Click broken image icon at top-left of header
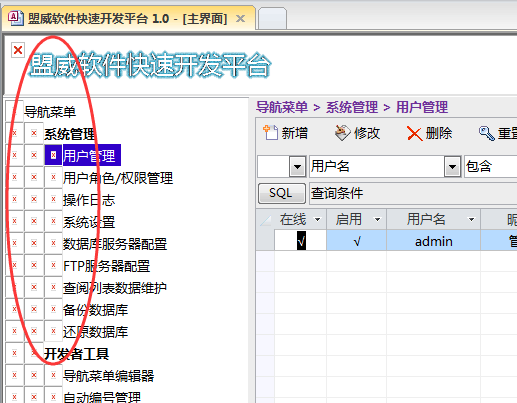This screenshot has width=517, height=403. click(x=18, y=50)
